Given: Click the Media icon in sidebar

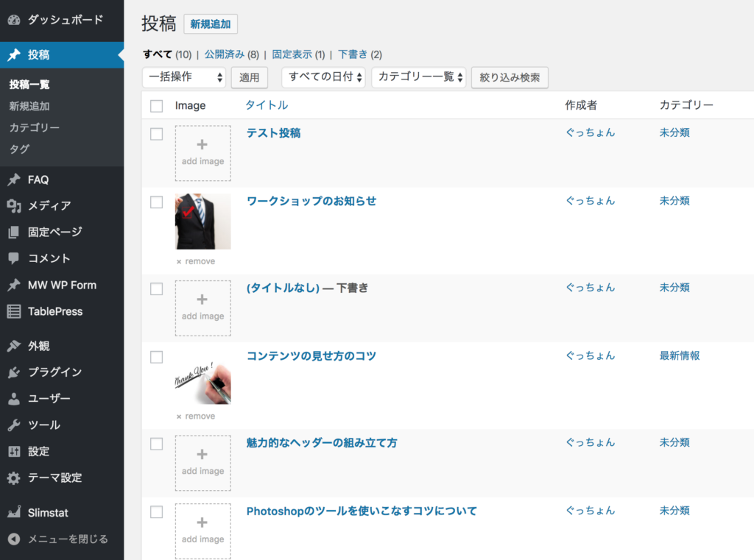Looking at the screenshot, I should click(x=14, y=206).
